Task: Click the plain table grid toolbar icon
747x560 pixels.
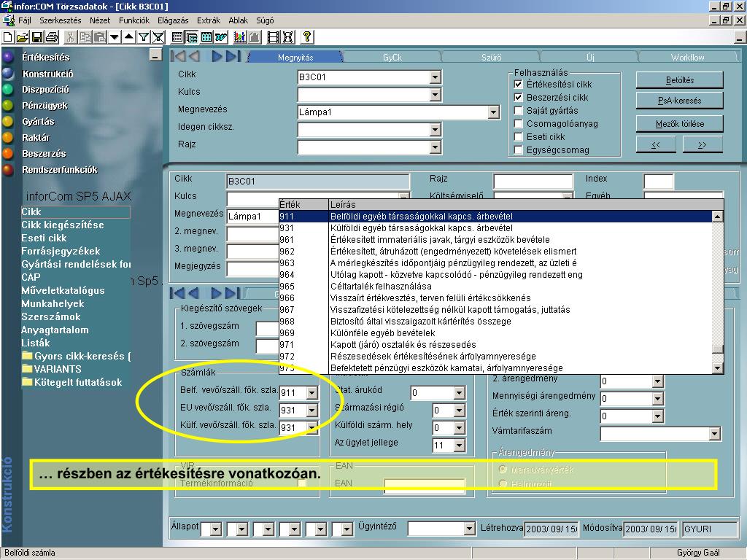Action: (177, 37)
